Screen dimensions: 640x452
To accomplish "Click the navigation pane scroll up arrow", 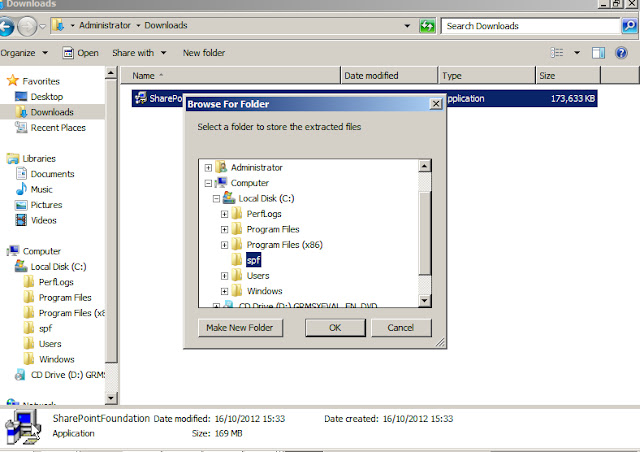I will coord(111,73).
